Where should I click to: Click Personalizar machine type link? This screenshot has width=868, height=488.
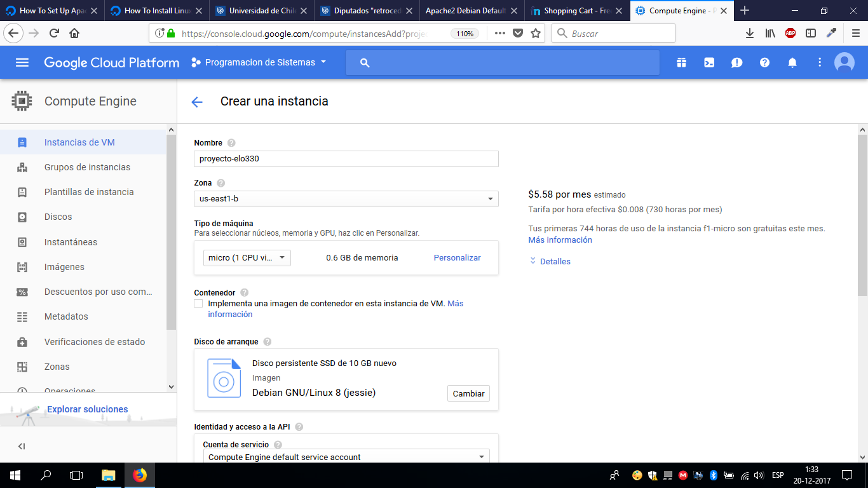coord(457,258)
